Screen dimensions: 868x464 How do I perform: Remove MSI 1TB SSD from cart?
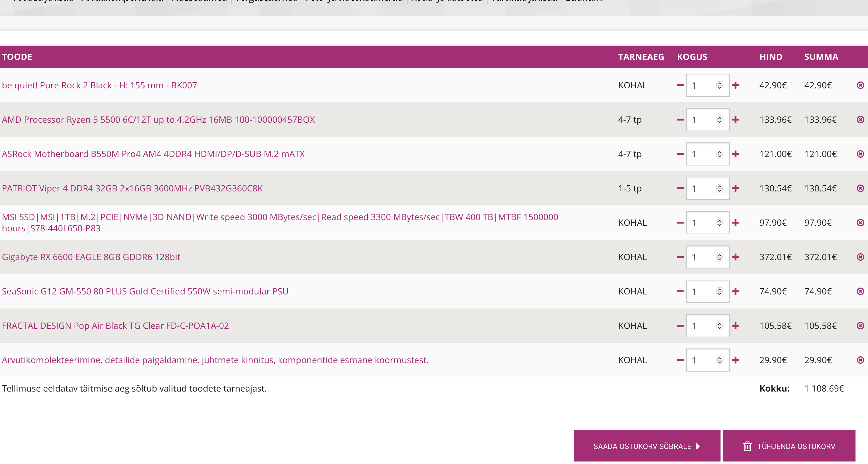[860, 223]
